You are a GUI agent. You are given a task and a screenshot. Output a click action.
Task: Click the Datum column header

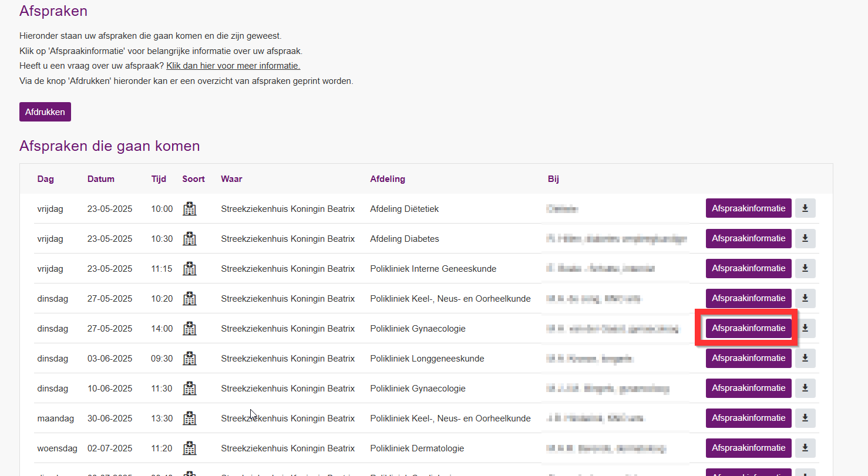tap(101, 179)
